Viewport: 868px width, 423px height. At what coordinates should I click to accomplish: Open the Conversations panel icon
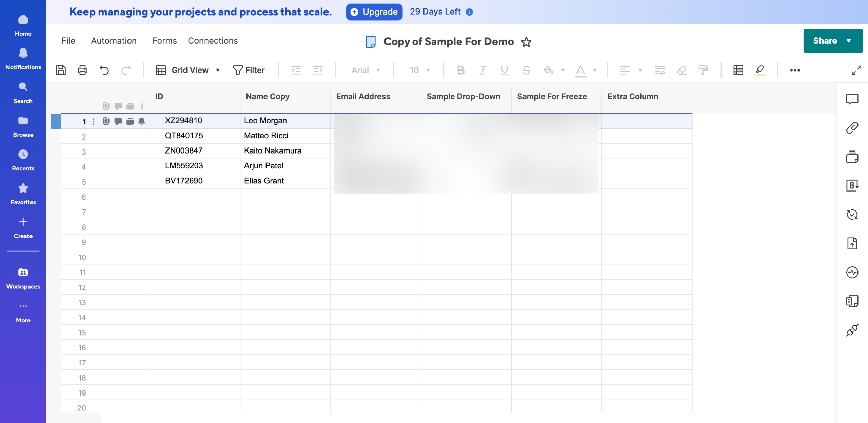[852, 99]
